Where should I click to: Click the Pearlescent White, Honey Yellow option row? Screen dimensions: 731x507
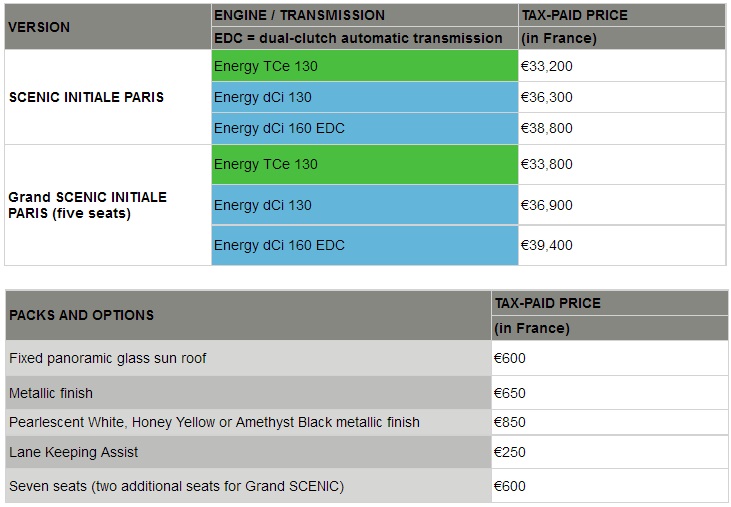pos(214,422)
